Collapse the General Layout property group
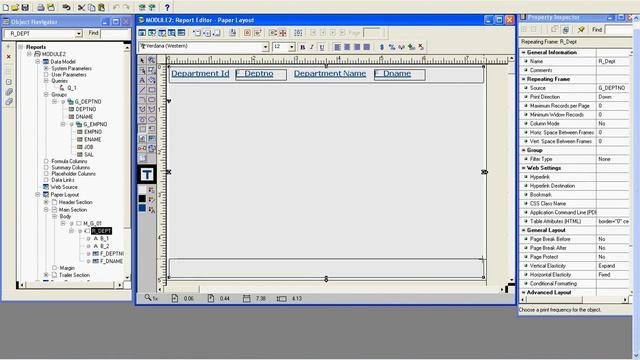The height and width of the screenshot is (360, 640). [x=523, y=230]
